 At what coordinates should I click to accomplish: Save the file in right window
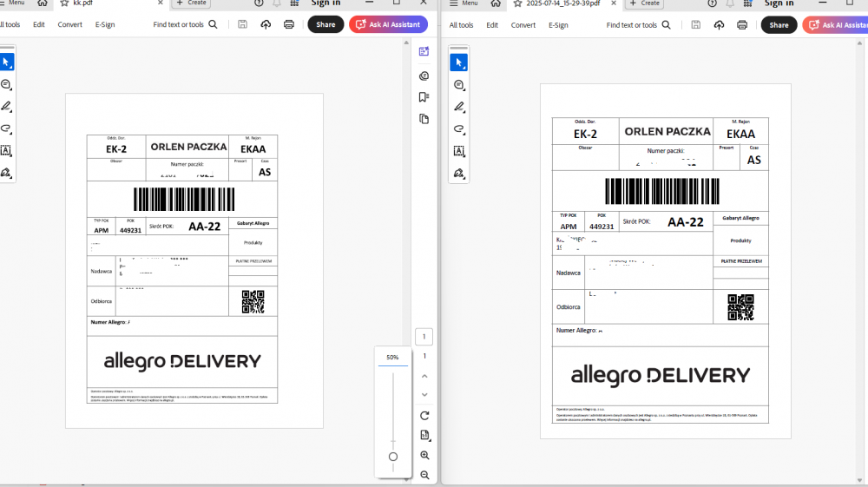696,25
